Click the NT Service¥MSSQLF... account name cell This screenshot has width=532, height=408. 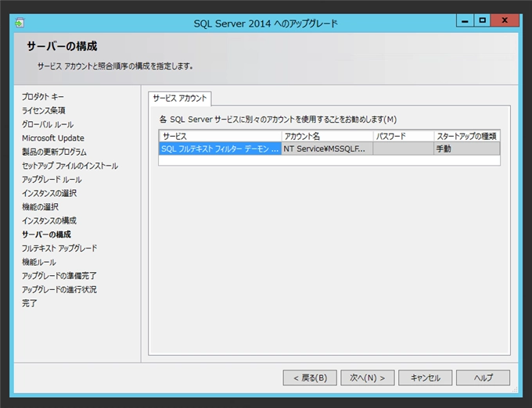click(x=327, y=149)
